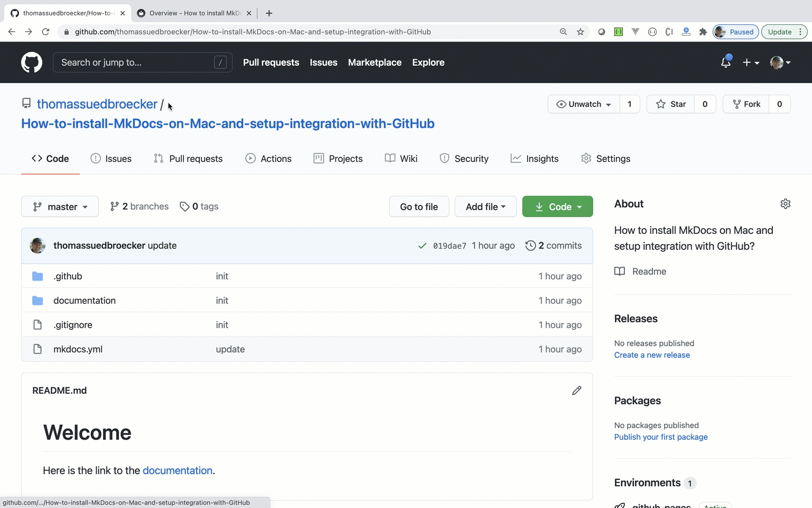View the 2 branches list

(140, 206)
